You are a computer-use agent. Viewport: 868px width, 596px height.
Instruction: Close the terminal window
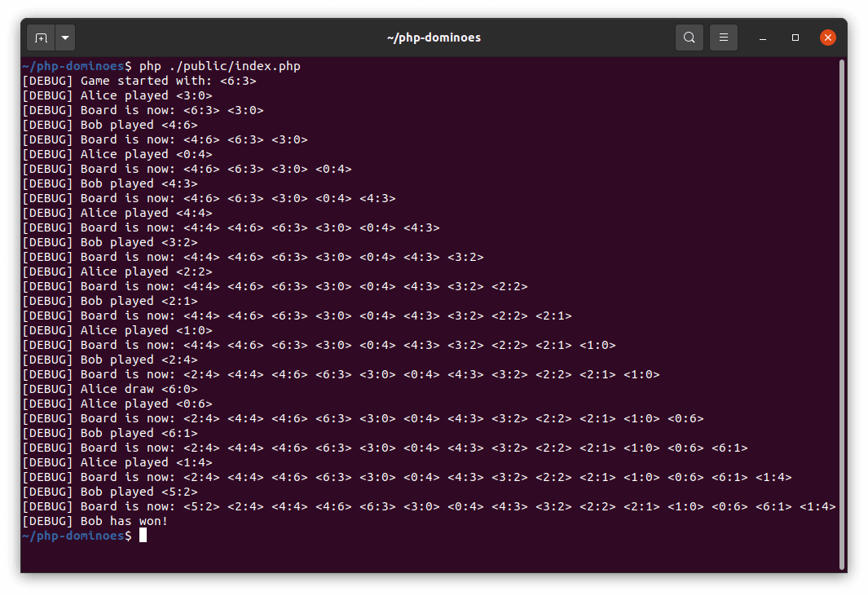(x=828, y=38)
